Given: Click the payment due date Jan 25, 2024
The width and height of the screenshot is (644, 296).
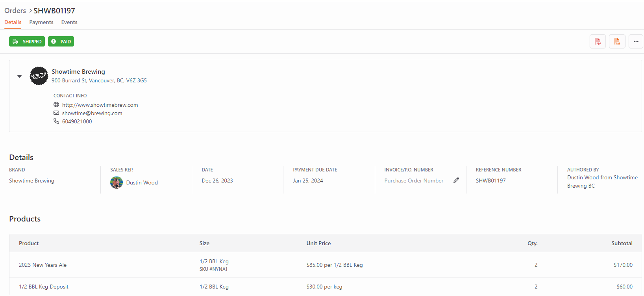Looking at the screenshot, I should 308,181.
